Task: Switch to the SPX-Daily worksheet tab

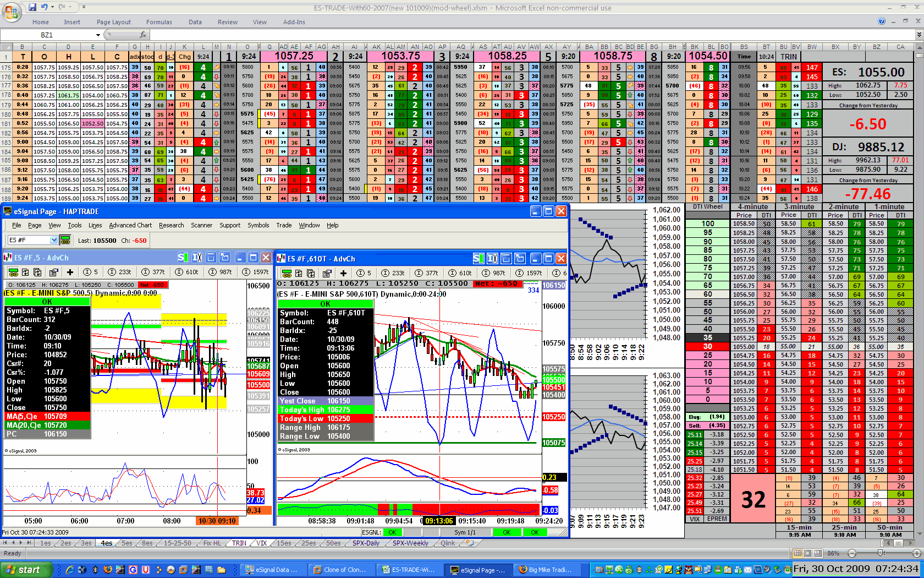Action: 366,543
